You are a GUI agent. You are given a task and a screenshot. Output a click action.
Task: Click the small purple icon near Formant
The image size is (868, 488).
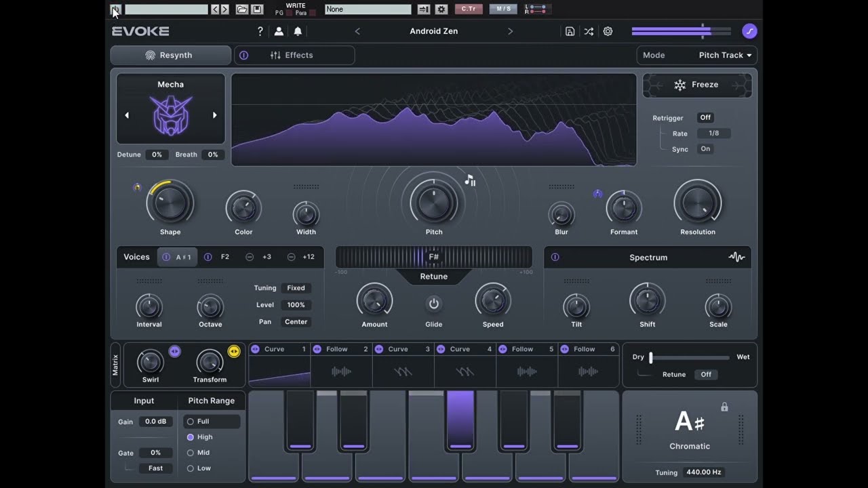(x=597, y=194)
